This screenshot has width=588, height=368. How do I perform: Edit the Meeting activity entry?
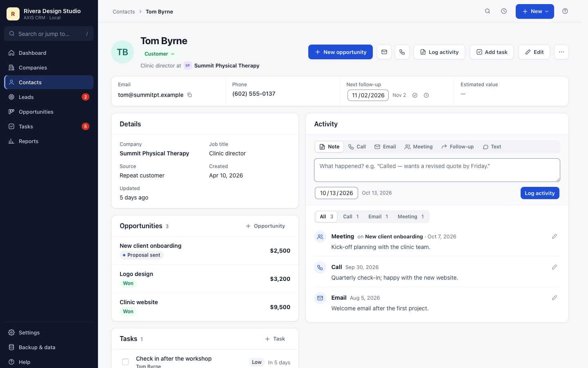coord(555,236)
